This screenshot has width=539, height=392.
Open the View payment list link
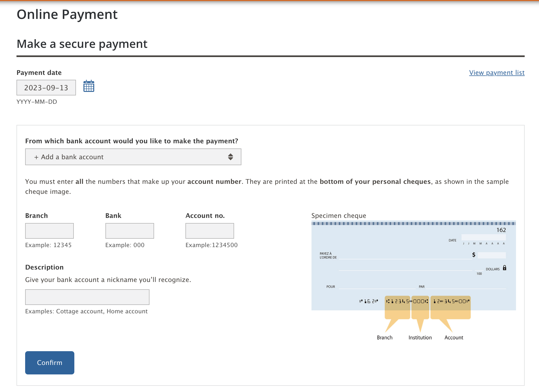point(497,73)
